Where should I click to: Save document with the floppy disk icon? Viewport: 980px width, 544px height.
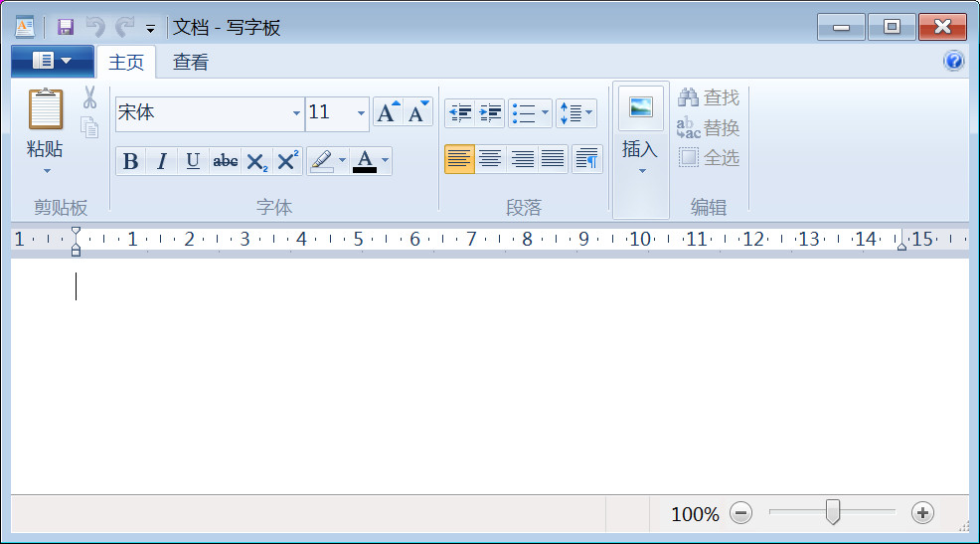pyautogui.click(x=66, y=27)
